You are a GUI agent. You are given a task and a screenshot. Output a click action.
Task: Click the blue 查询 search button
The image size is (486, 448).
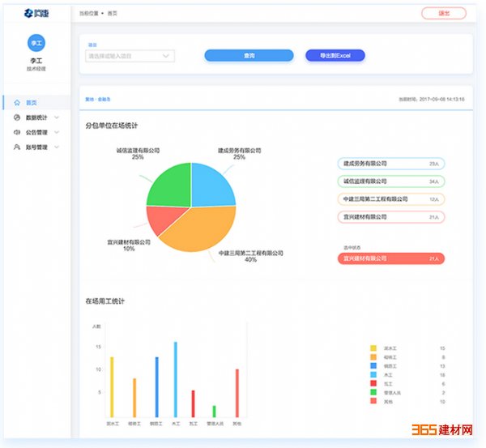[249, 55]
